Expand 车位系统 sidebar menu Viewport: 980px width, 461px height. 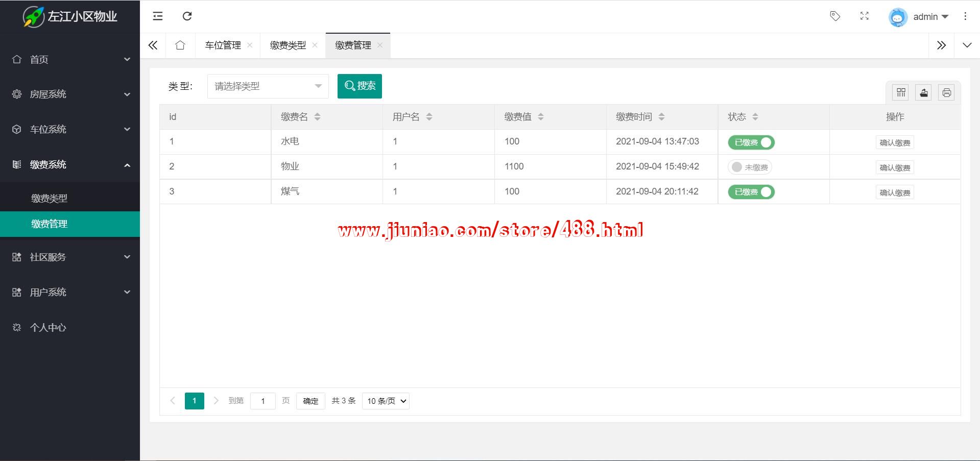click(x=70, y=130)
